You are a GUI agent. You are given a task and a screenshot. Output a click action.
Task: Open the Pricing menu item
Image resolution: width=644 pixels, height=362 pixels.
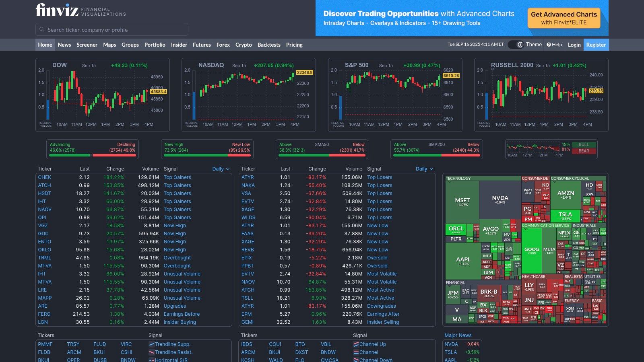[294, 45]
